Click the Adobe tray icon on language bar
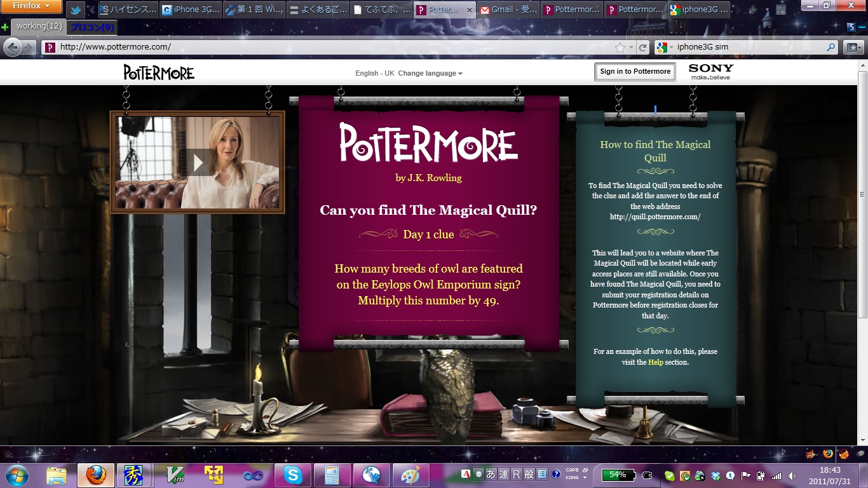The image size is (868, 488). (x=466, y=474)
